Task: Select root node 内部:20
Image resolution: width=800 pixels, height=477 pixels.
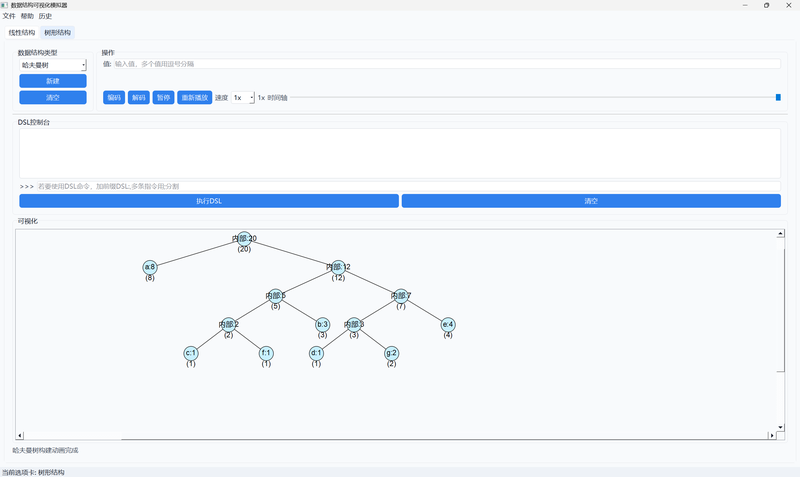Action: (x=244, y=238)
